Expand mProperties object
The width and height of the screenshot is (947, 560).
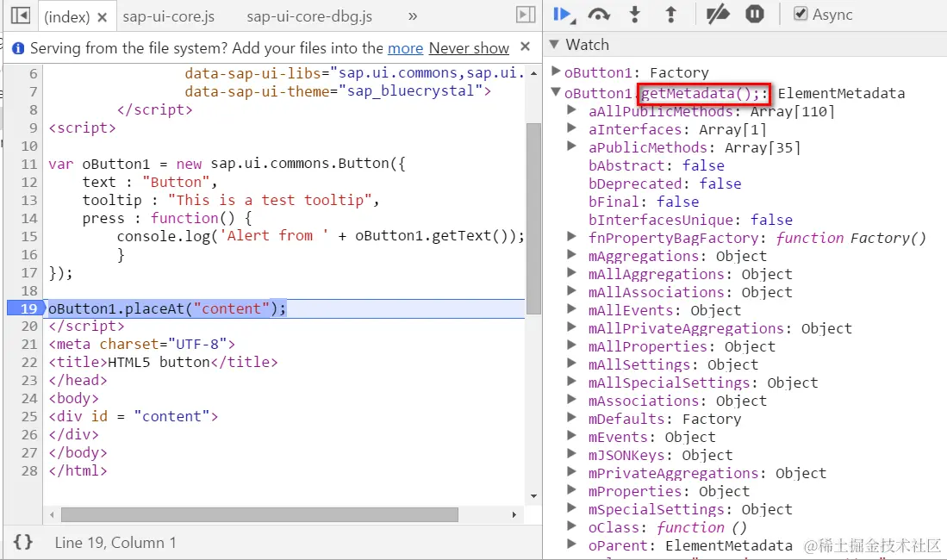(571, 490)
